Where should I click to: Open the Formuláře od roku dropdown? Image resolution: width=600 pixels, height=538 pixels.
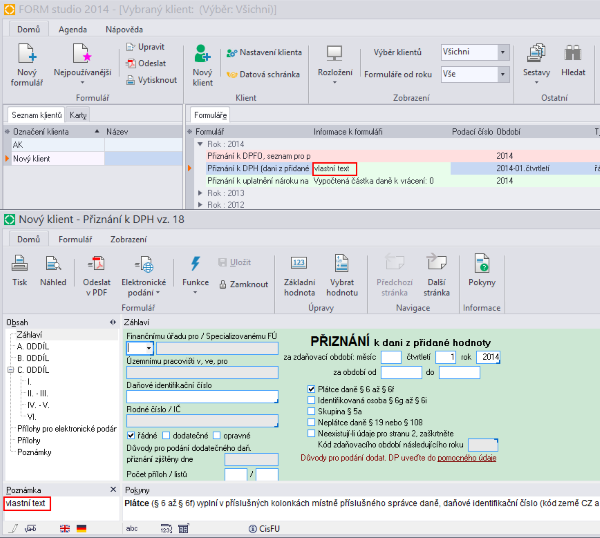pyautogui.click(x=503, y=74)
